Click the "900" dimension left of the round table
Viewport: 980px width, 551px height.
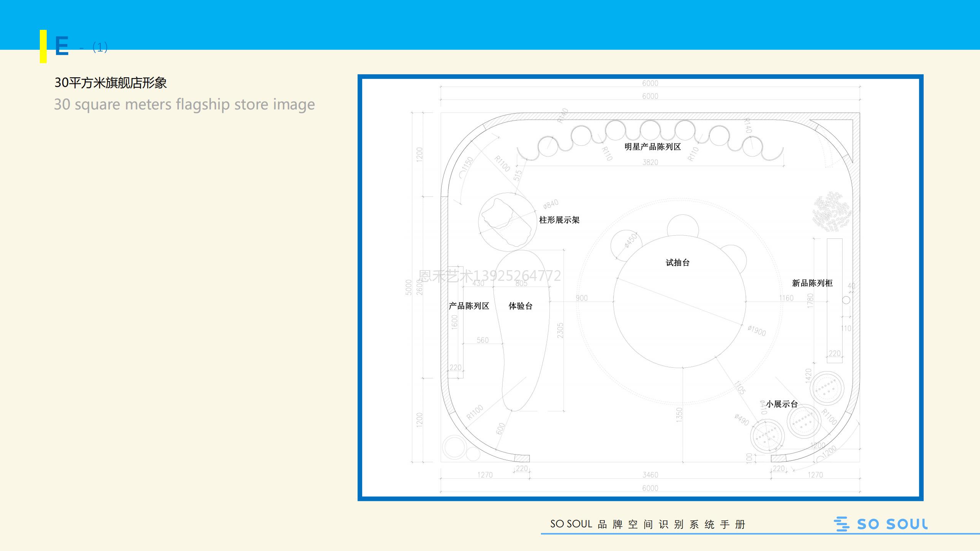tap(581, 298)
